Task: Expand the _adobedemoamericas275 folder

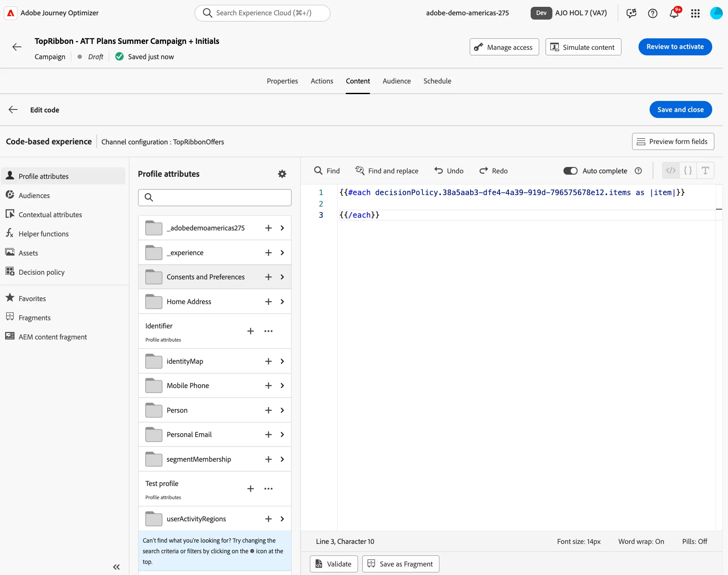Action: click(282, 228)
